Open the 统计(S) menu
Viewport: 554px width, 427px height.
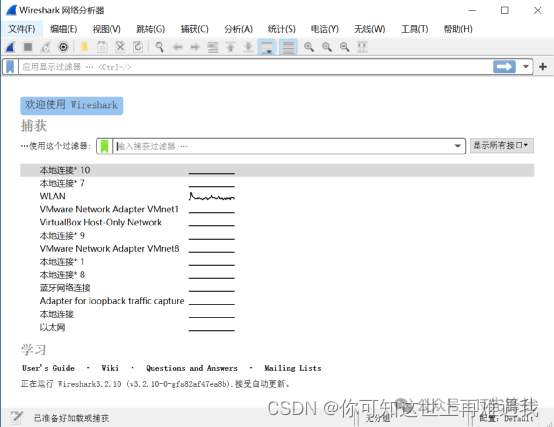282,29
